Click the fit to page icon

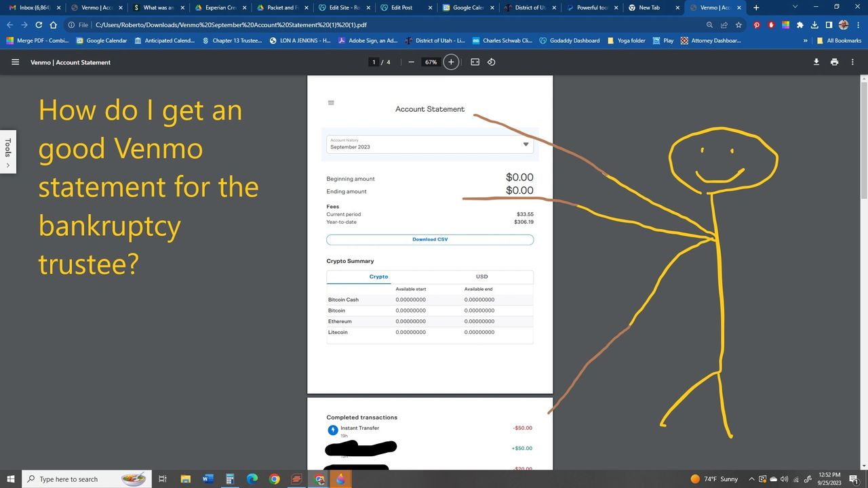coord(475,62)
